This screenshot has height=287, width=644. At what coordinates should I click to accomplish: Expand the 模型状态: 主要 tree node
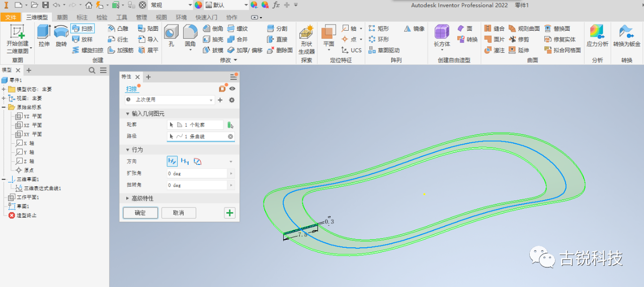4,89
